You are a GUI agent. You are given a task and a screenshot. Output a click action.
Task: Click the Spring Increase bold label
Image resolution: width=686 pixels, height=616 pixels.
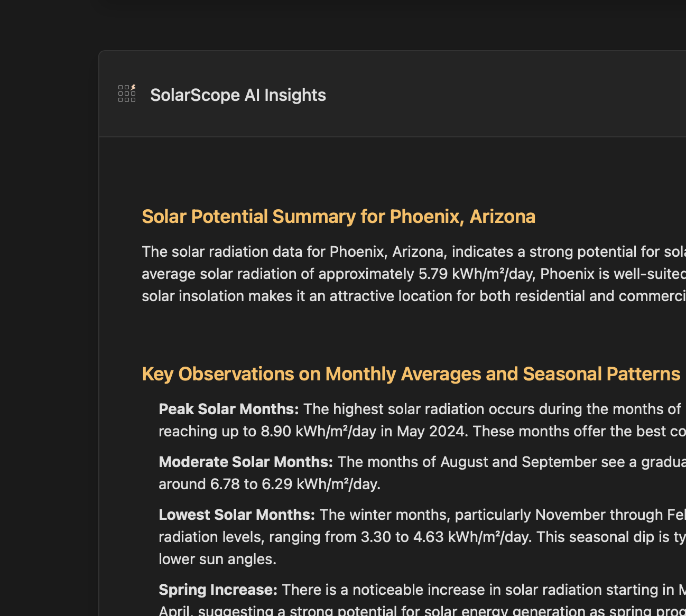218,590
